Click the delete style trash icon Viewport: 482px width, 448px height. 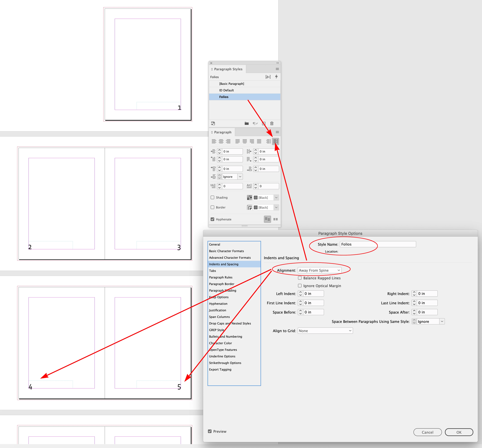click(272, 123)
